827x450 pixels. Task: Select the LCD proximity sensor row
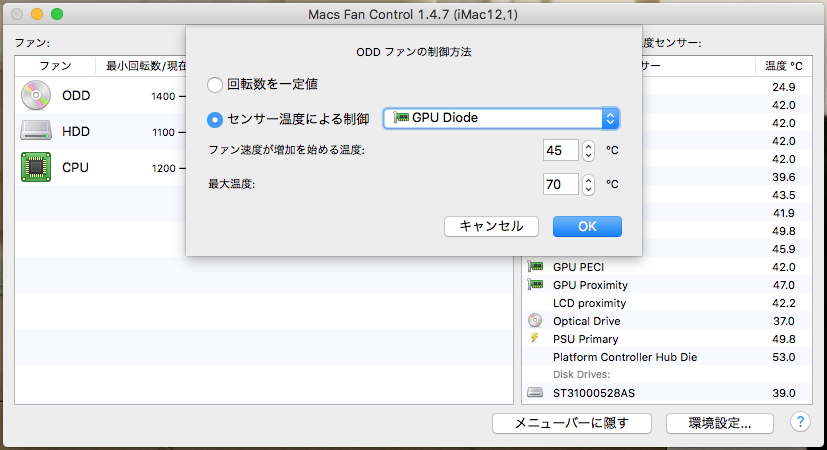point(667,303)
